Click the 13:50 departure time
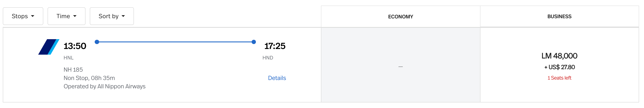 click(x=75, y=46)
